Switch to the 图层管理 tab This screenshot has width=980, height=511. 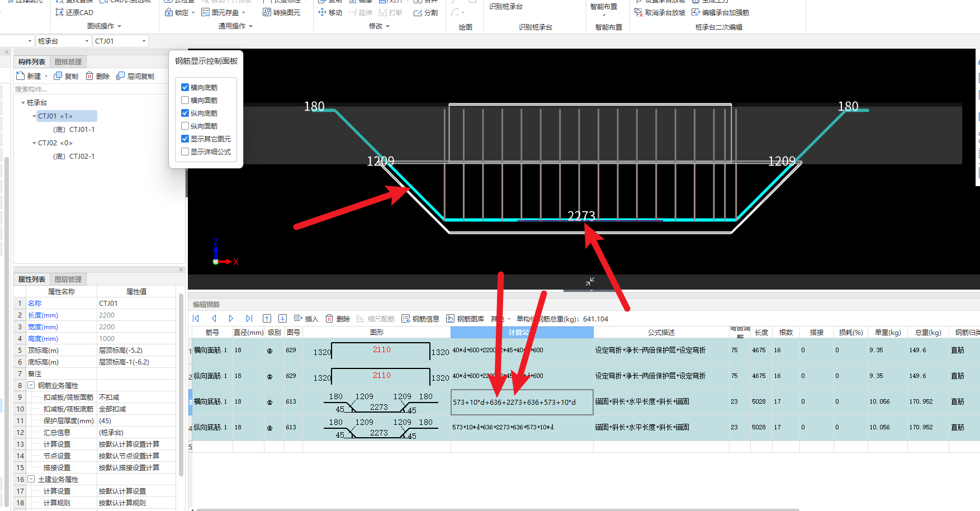coord(68,279)
